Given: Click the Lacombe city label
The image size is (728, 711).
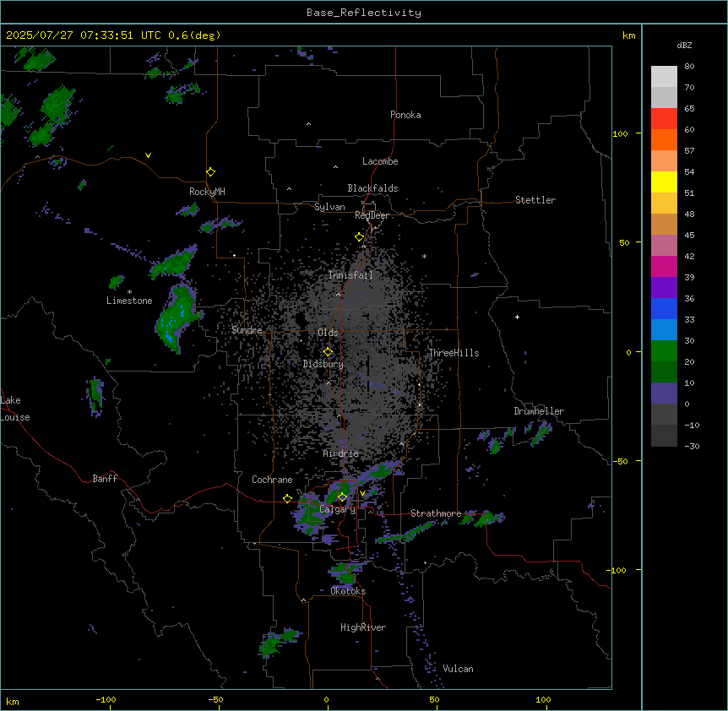Looking at the screenshot, I should coord(380,161).
